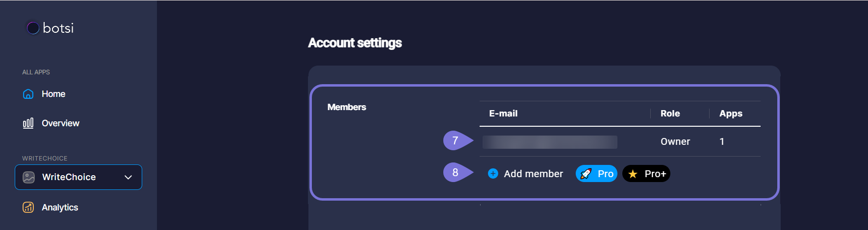Click the botsi logo circle icon

(x=33, y=28)
